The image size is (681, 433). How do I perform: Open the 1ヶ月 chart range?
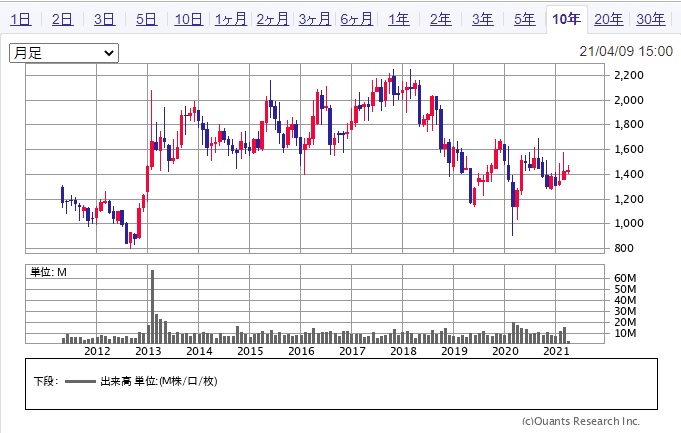point(231,19)
